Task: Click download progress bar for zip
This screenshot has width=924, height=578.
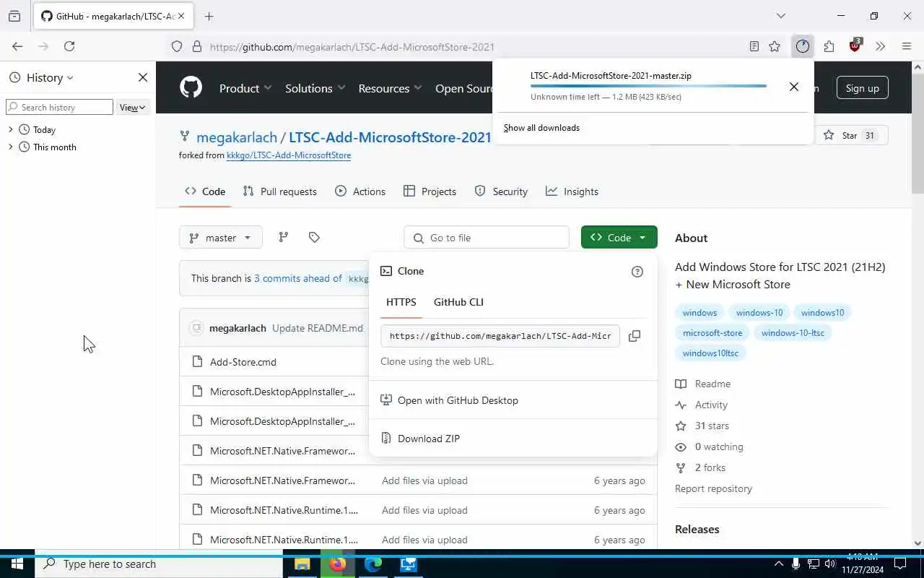Action: click(648, 86)
